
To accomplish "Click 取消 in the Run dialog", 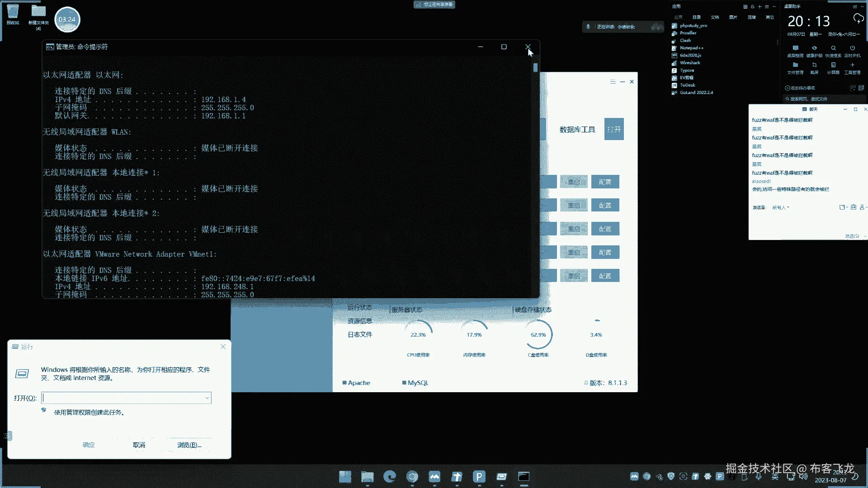I will coord(139,445).
